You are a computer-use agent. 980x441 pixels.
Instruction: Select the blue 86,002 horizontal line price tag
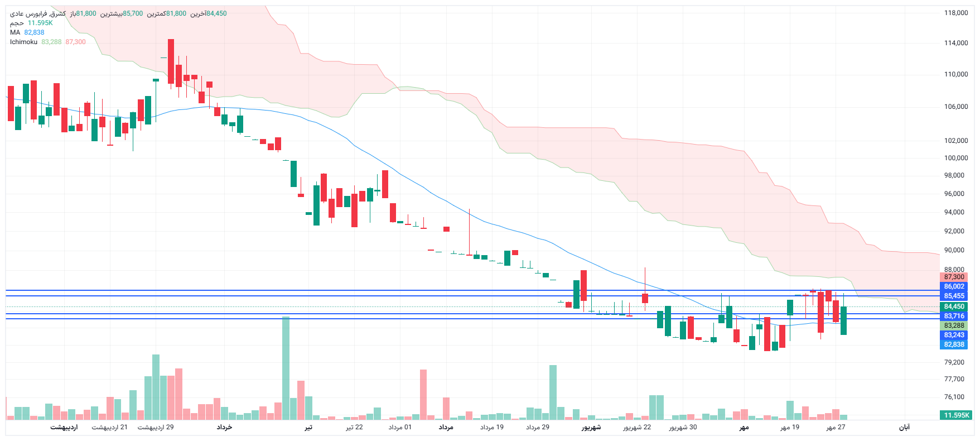point(954,286)
